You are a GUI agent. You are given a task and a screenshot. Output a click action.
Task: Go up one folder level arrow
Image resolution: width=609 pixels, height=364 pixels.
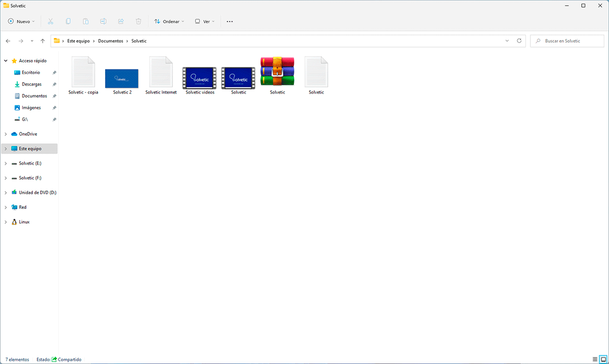(x=43, y=41)
